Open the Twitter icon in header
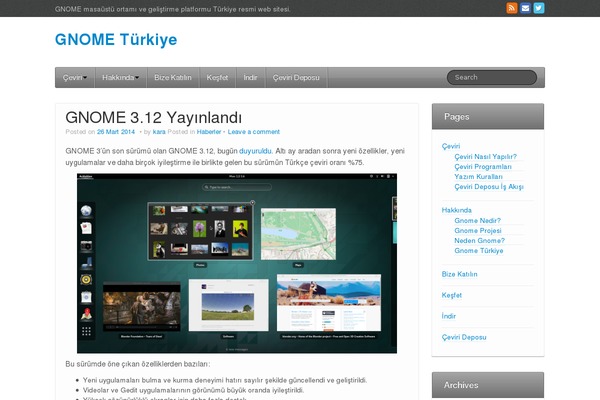The image size is (600, 400). click(x=539, y=8)
